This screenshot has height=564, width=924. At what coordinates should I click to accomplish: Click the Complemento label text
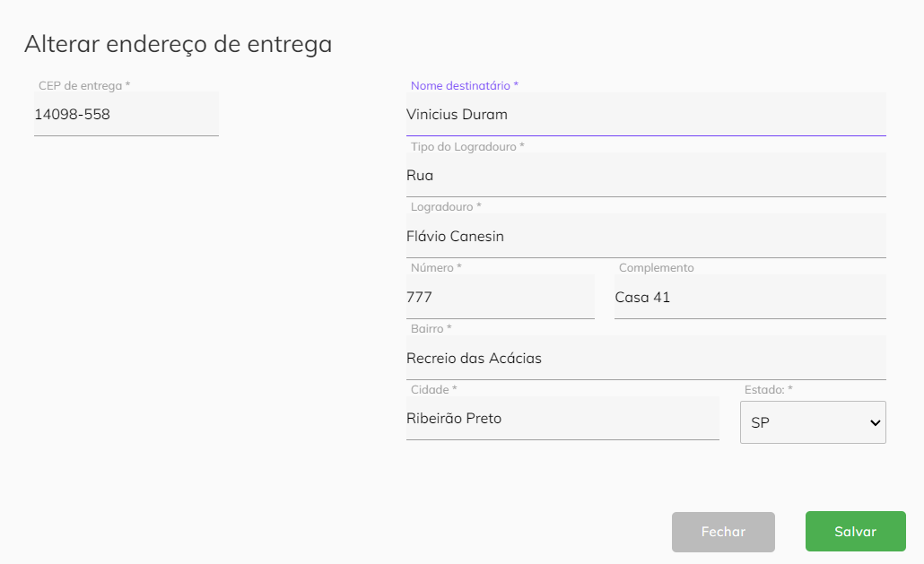[x=656, y=268]
